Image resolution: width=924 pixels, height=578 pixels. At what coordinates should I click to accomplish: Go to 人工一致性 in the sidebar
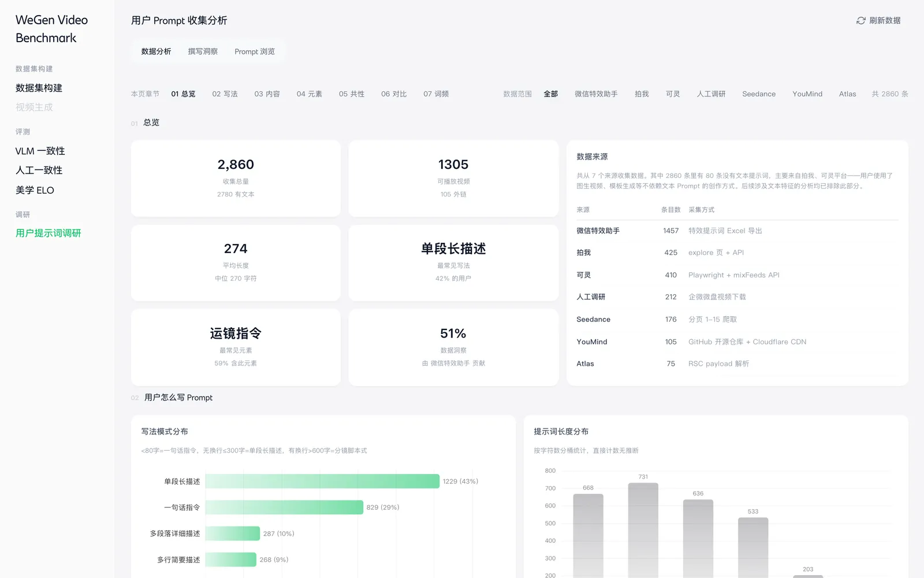coord(39,171)
